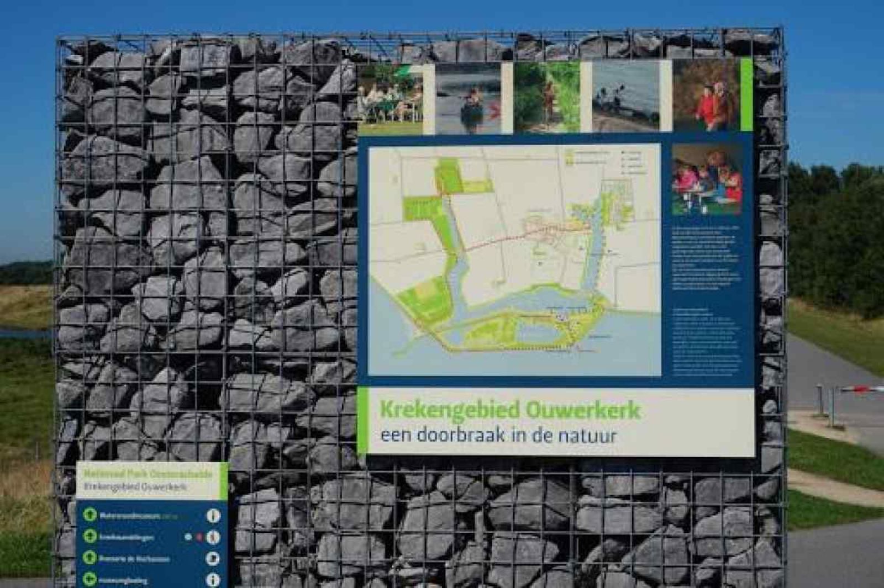The width and height of the screenshot is (884, 588).
Task: Open the photo of people in red jackets
Action: pos(707,95)
